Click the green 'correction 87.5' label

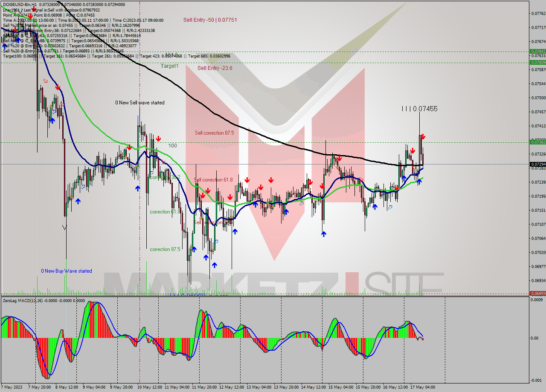coord(165,249)
